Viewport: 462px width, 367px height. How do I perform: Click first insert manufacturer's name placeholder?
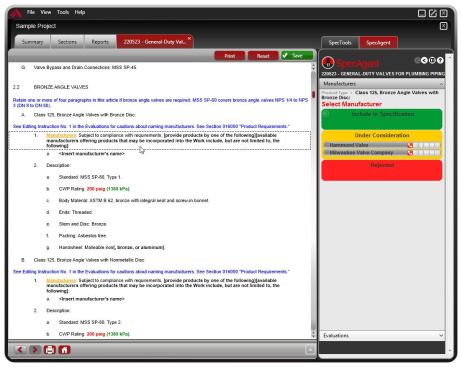pyautogui.click(x=92, y=154)
